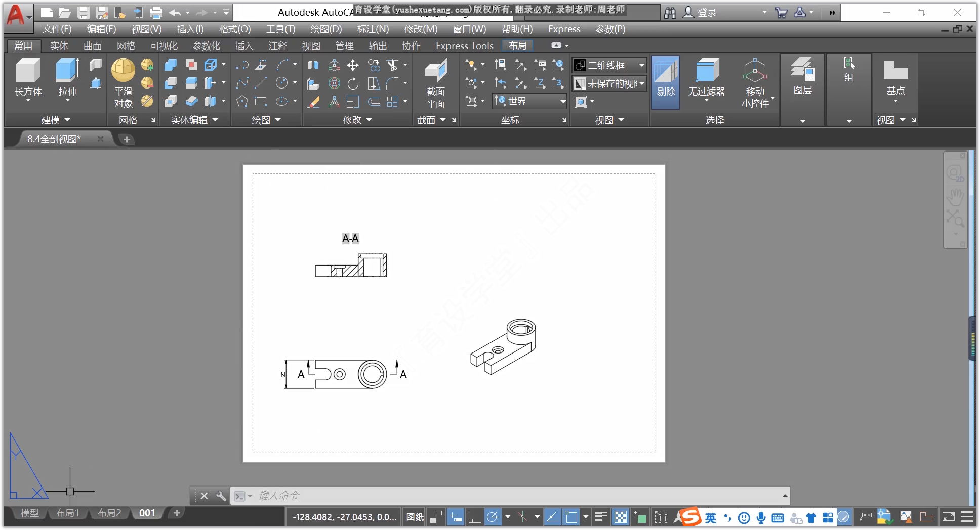This screenshot has height=530, width=980.
Task: Select the Rectangle drawing tool
Action: tap(261, 102)
